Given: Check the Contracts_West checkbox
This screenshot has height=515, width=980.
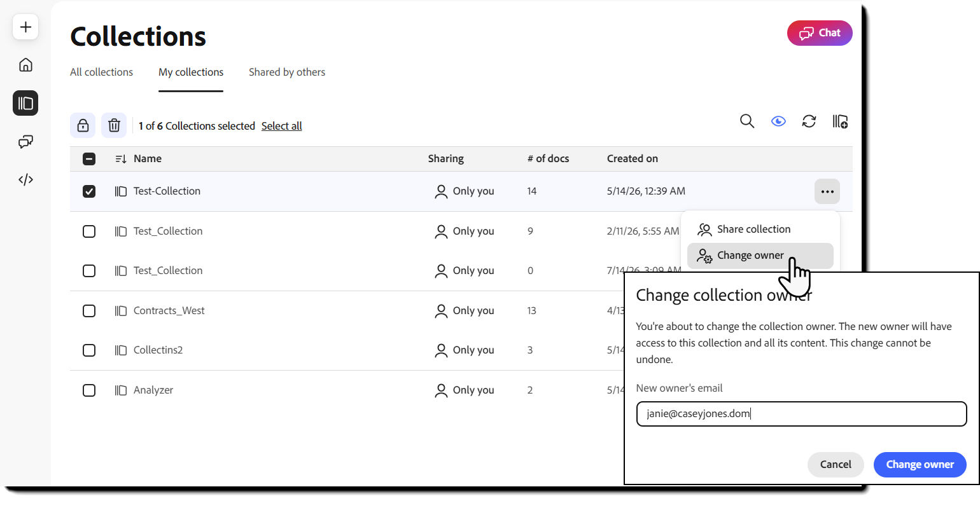Looking at the screenshot, I should click(89, 311).
